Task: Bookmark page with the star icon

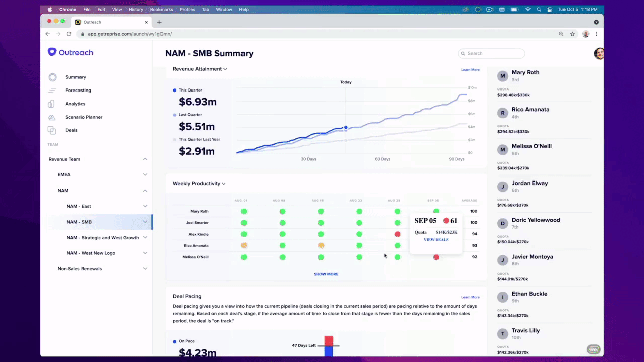Action: tap(572, 34)
